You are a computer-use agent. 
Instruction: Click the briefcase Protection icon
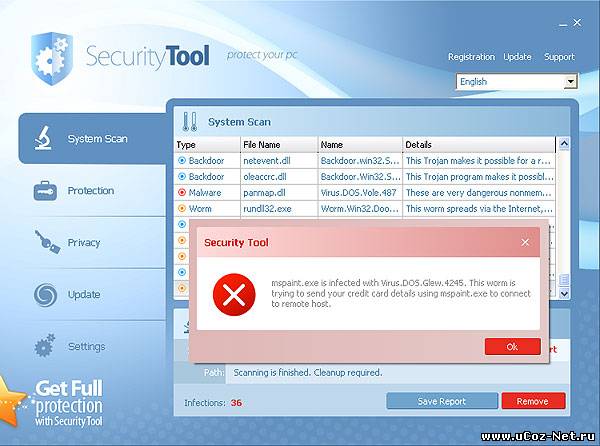tap(45, 190)
